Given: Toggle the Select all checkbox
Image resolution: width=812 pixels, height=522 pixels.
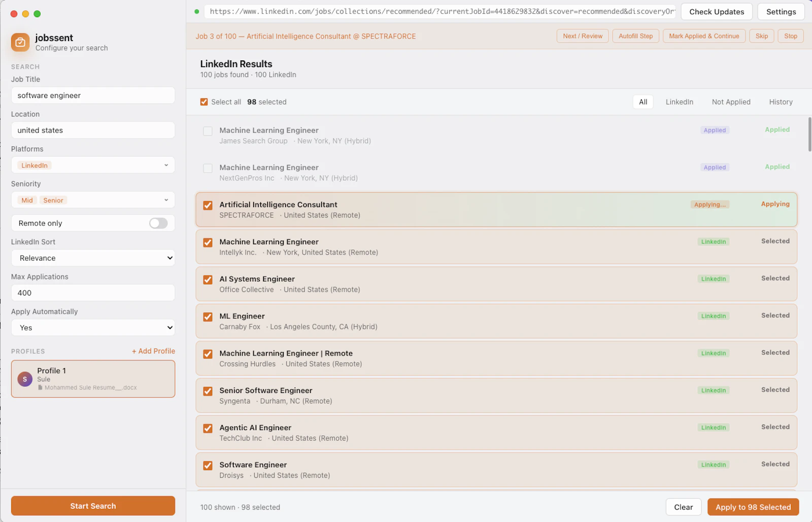Looking at the screenshot, I should pos(204,102).
